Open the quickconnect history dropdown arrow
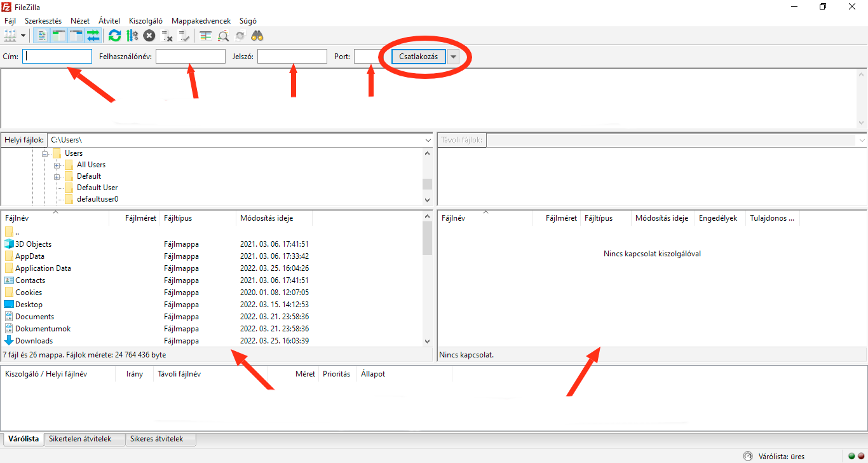 pyautogui.click(x=453, y=57)
